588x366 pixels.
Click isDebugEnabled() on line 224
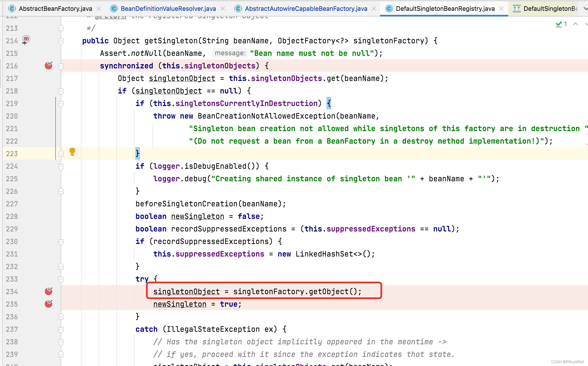coord(222,166)
